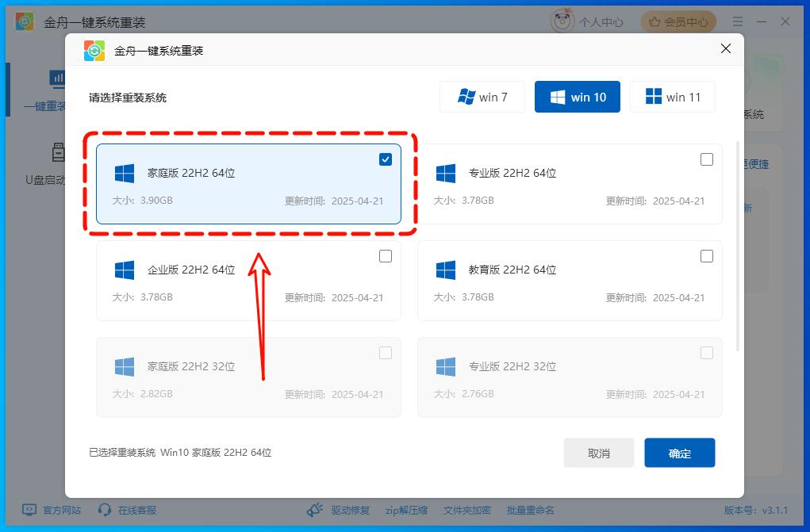
Task: Check the 企业版 22H2 64位 checkbox
Action: [x=386, y=255]
